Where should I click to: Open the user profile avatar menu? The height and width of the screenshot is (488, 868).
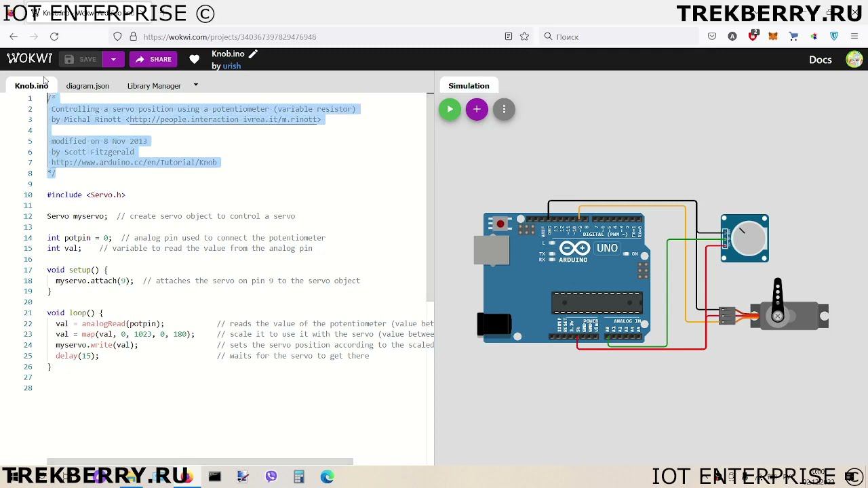854,60
